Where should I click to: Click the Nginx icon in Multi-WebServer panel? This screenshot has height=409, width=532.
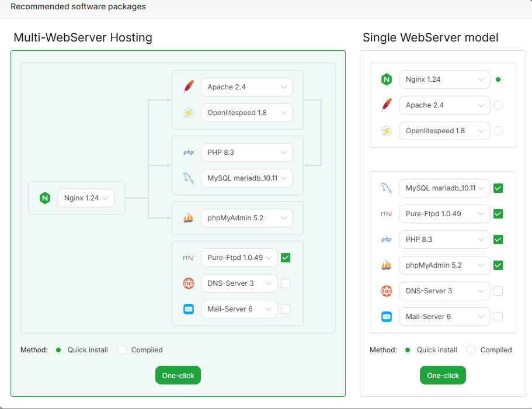pos(45,198)
